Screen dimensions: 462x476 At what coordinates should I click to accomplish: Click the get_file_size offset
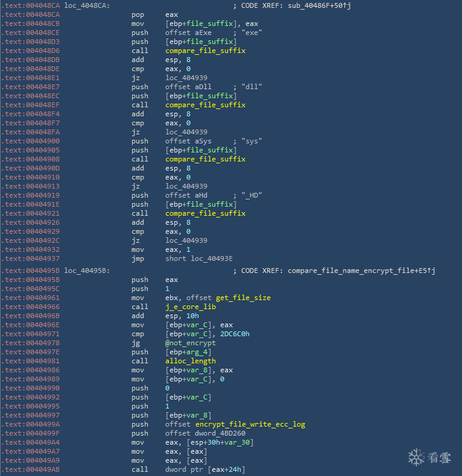click(x=243, y=298)
